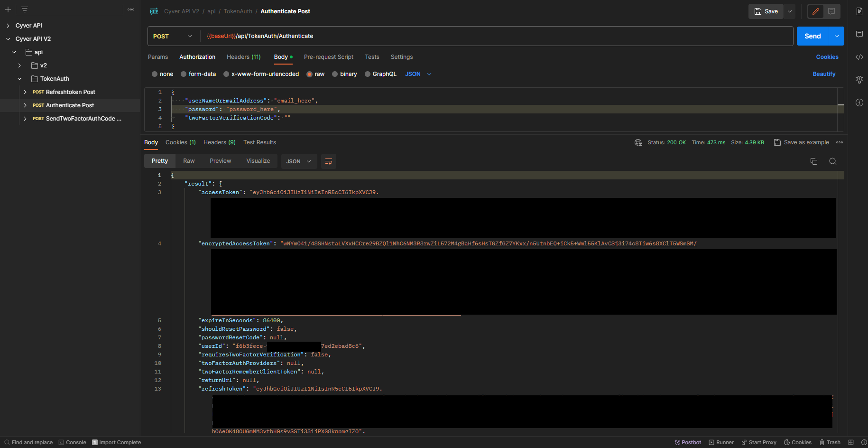The image size is (868, 448).
Task: Open the Postbot AI assistant
Action: tap(687, 442)
